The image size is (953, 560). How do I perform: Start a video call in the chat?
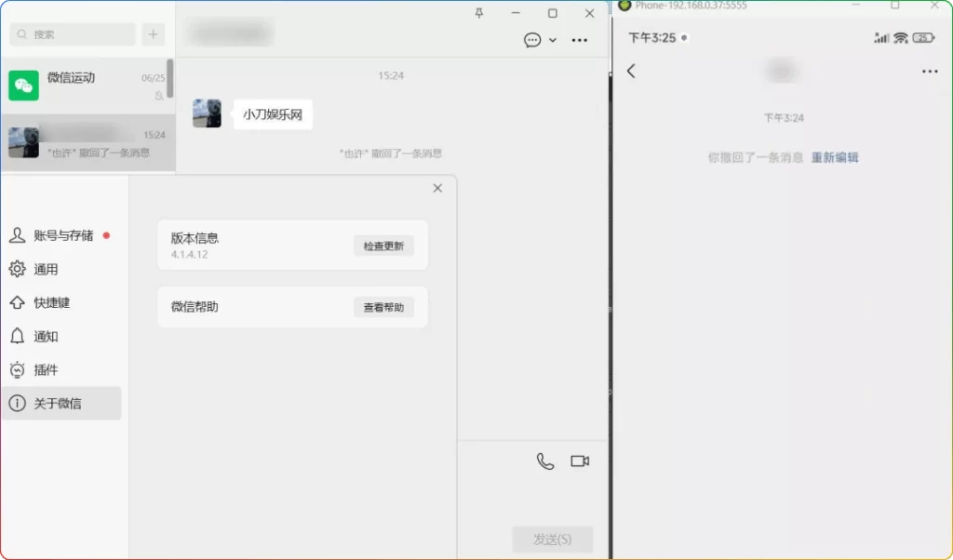tap(580, 460)
